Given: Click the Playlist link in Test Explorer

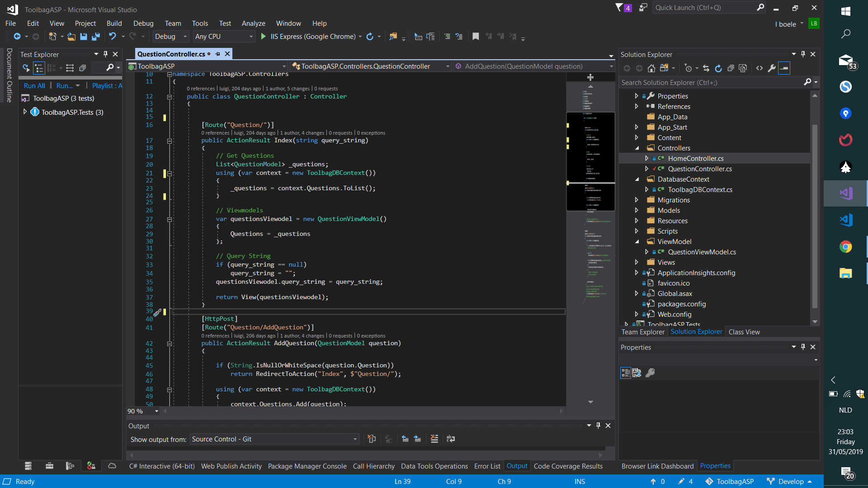Looking at the screenshot, I should click(107, 86).
